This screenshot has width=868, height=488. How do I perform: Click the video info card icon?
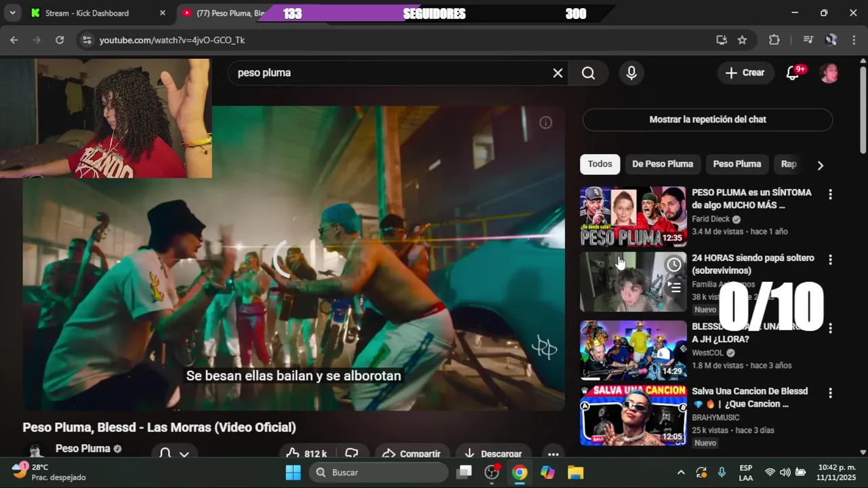tap(545, 123)
